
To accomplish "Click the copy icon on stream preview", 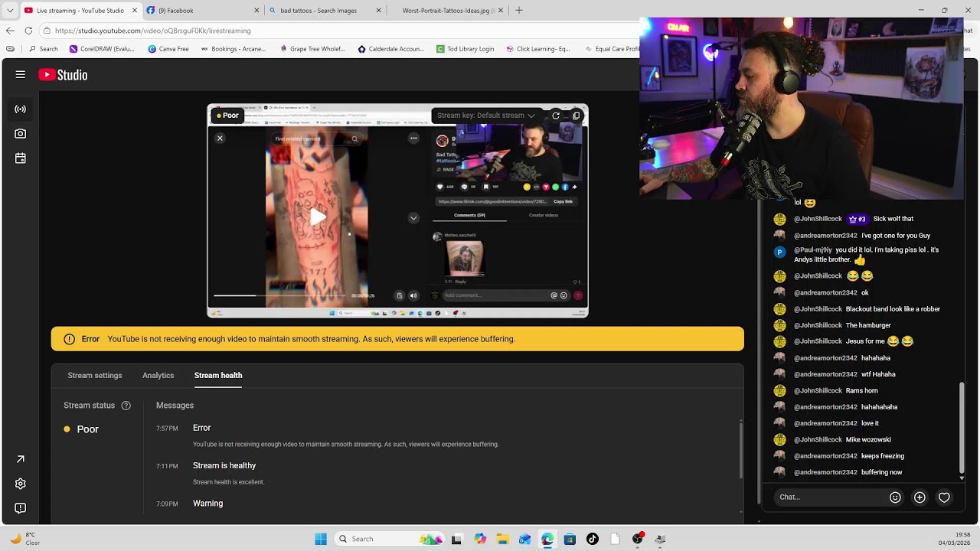I will pyautogui.click(x=576, y=116).
